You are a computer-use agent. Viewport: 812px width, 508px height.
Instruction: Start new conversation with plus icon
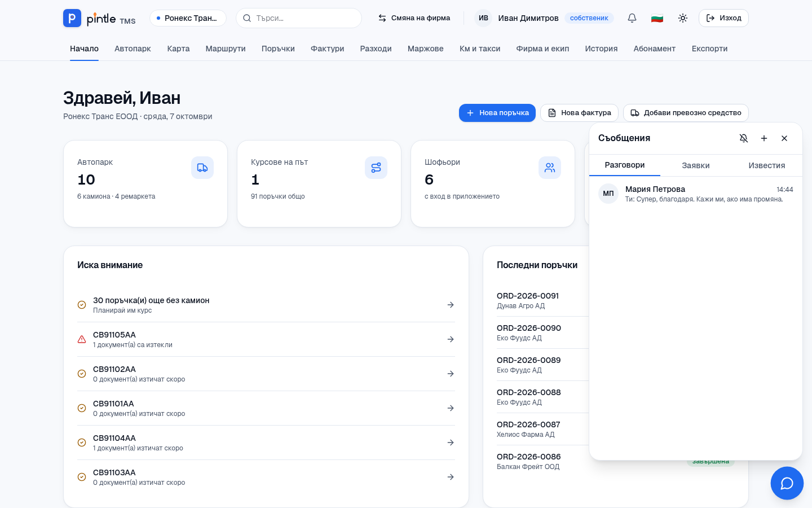click(764, 138)
